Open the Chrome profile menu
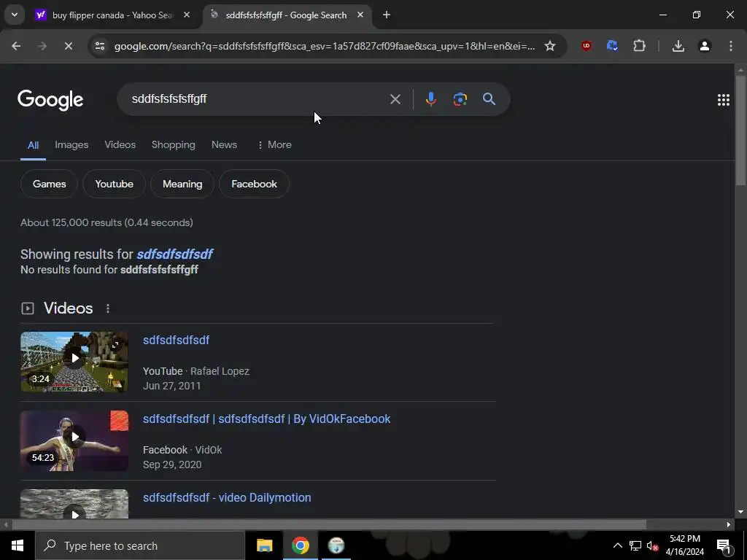The height and width of the screenshot is (560, 747). pos(704,46)
